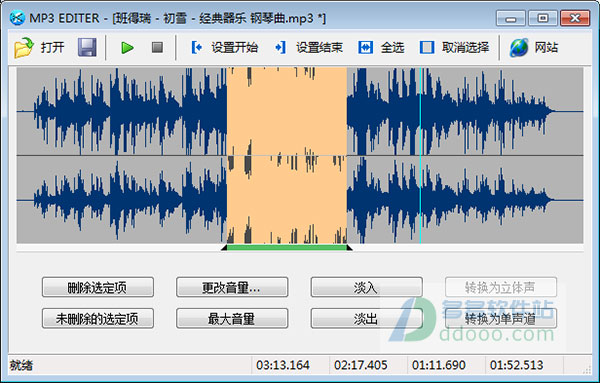Click the 就绪 ready status text
Image resolution: width=600 pixels, height=383 pixels.
pyautogui.click(x=21, y=365)
